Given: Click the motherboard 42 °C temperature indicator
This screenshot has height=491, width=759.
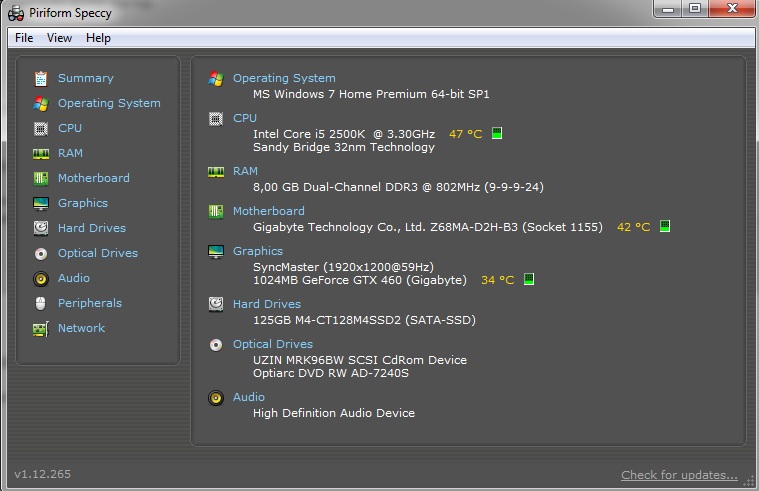Looking at the screenshot, I should point(665,227).
